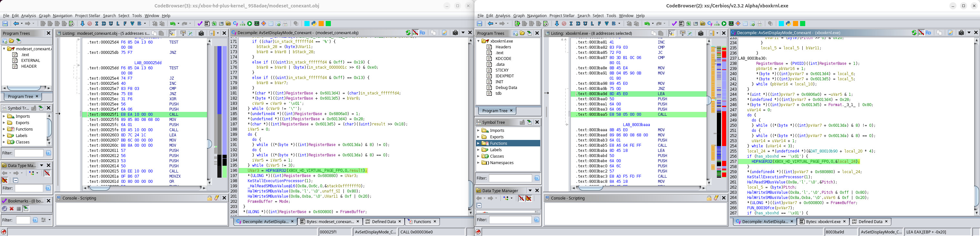Click Function Graph icon in right window toolbar
Screen dimensions: 980x236
pyautogui.click(x=717, y=24)
